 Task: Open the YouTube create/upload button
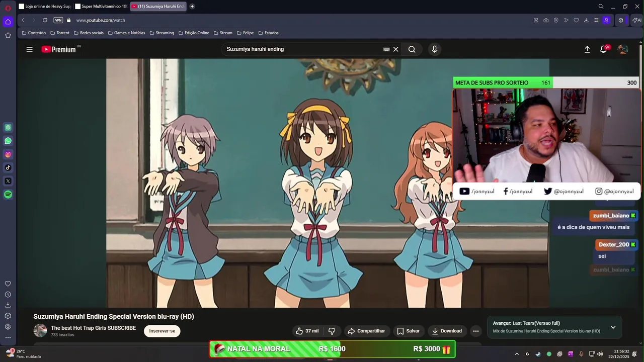point(587,49)
